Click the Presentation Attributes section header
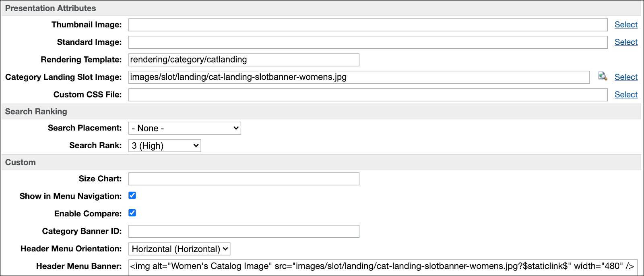Viewport: 644px width, 276px height. (321, 8)
